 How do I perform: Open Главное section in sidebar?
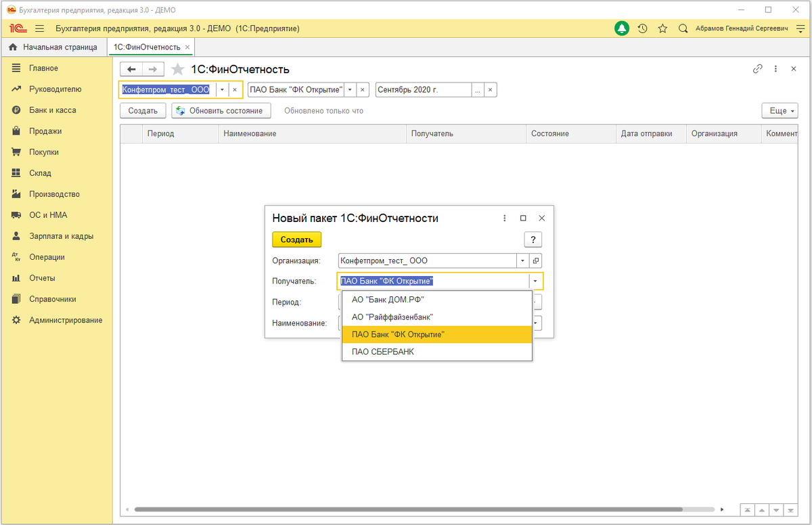click(56, 68)
